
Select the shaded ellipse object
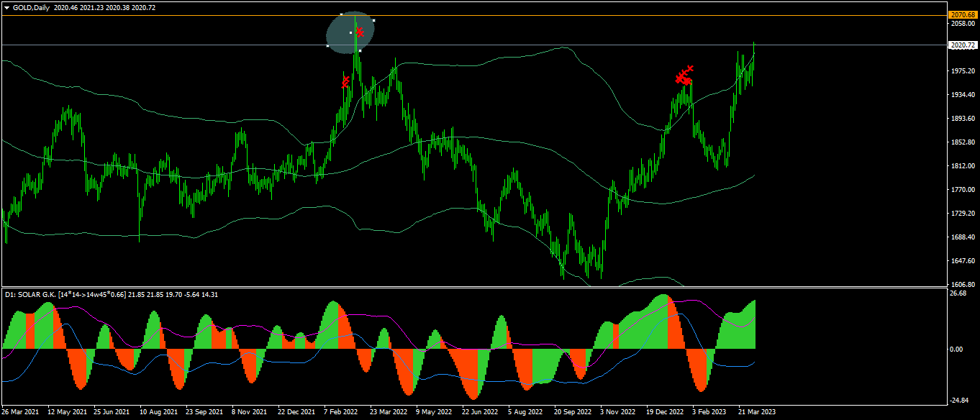coord(350,32)
